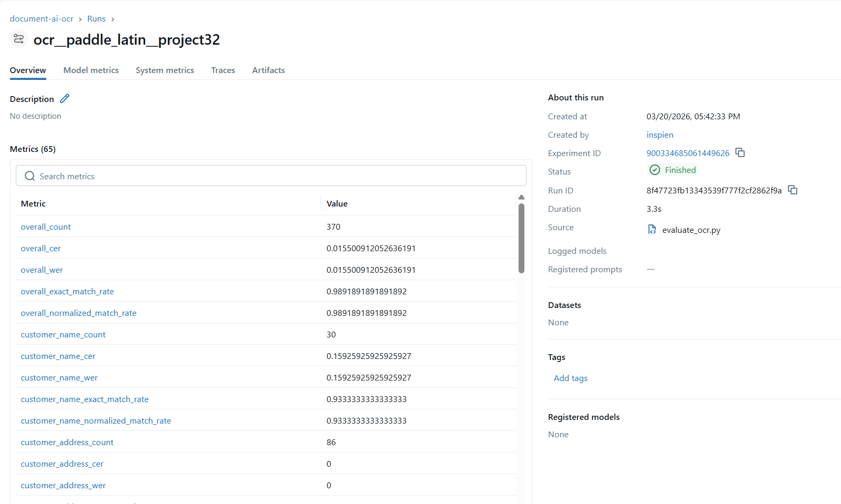The image size is (841, 504).
Task: Go back to Runs breadcrumb link
Action: pos(96,19)
